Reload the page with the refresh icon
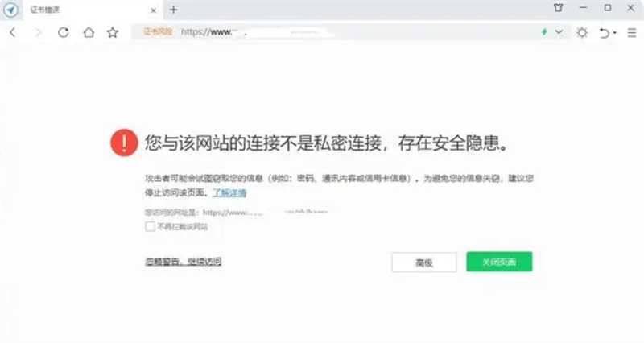The width and height of the screenshot is (644, 343). (x=63, y=33)
